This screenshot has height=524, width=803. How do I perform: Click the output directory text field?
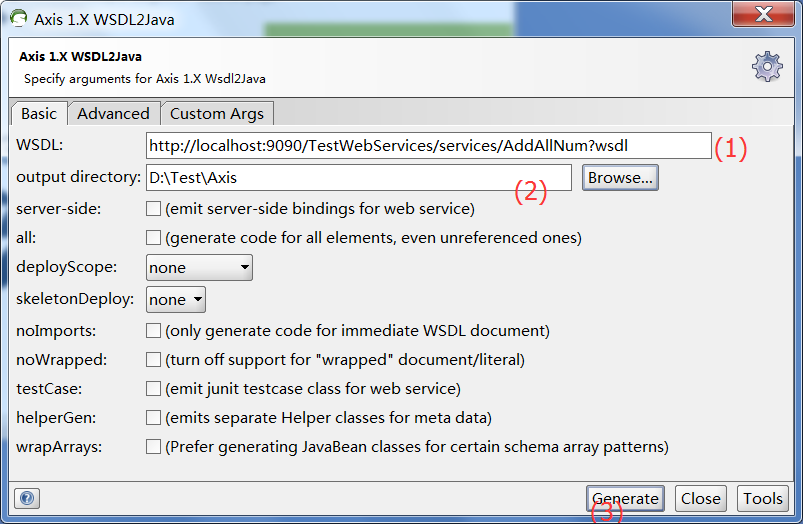click(358, 177)
